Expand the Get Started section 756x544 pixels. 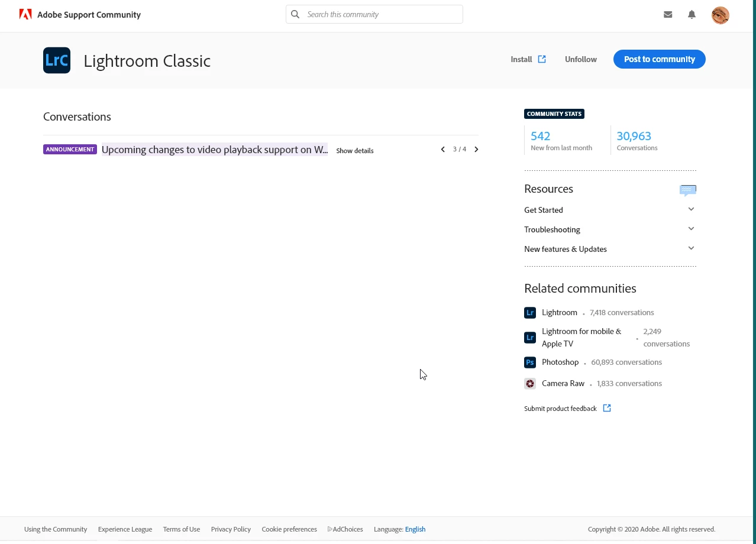point(610,210)
